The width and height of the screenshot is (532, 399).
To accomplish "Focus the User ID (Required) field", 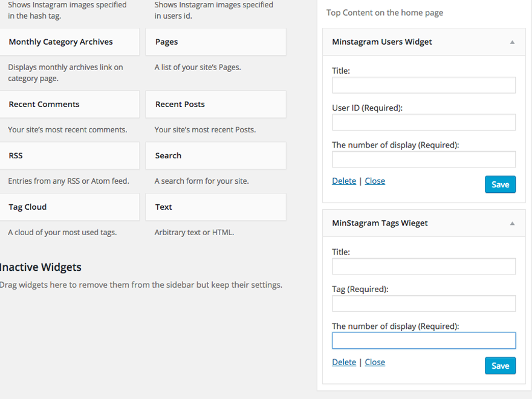I will [x=424, y=122].
